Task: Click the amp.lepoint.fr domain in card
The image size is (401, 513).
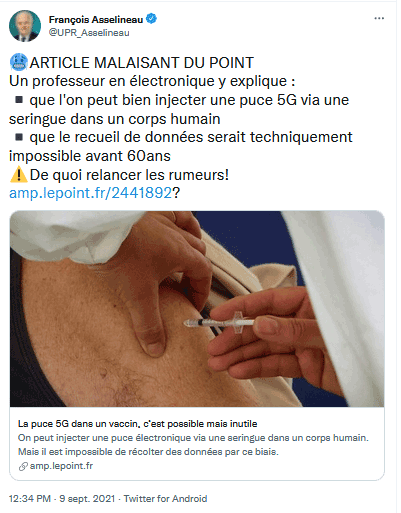Action: click(x=61, y=466)
